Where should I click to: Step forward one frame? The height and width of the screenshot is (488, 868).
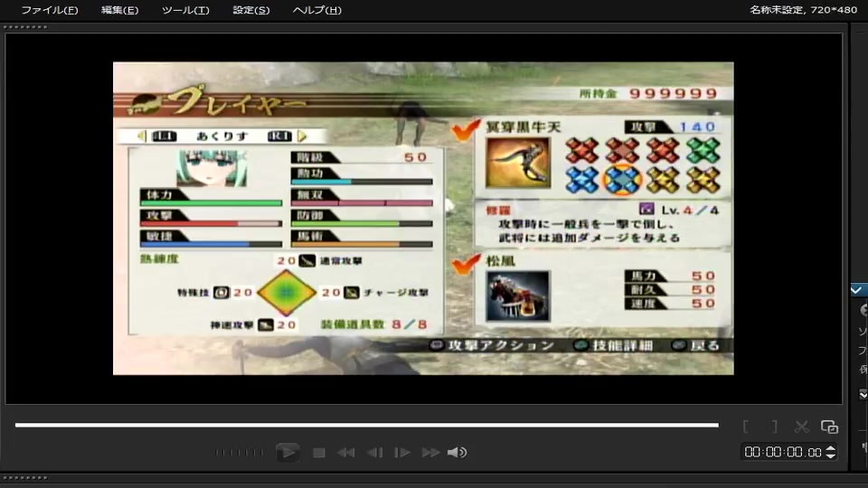pos(401,453)
